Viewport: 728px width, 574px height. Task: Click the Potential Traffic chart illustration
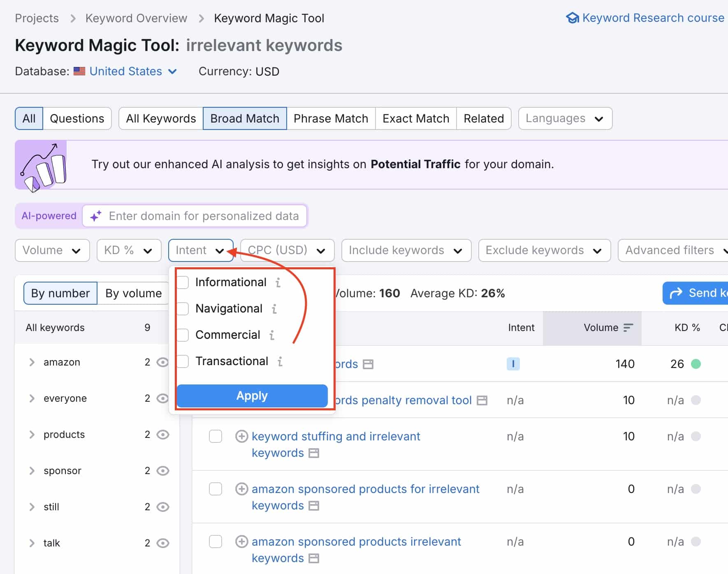tap(41, 165)
